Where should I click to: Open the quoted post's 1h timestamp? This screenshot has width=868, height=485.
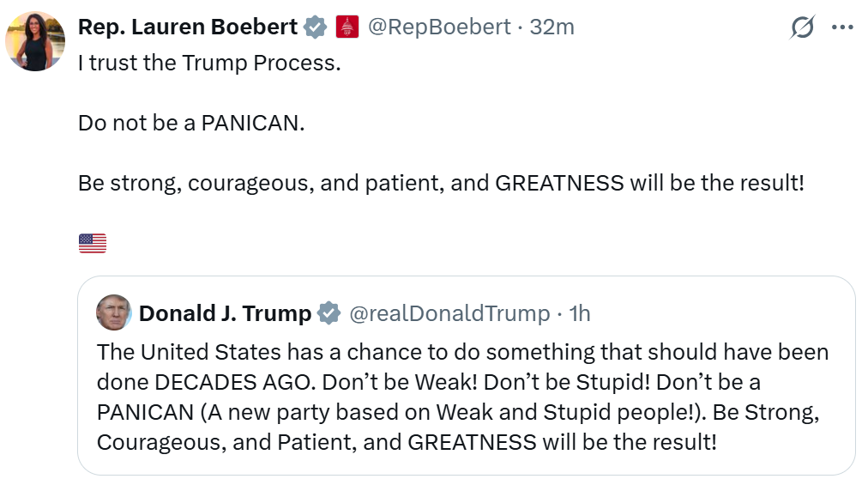point(580,313)
